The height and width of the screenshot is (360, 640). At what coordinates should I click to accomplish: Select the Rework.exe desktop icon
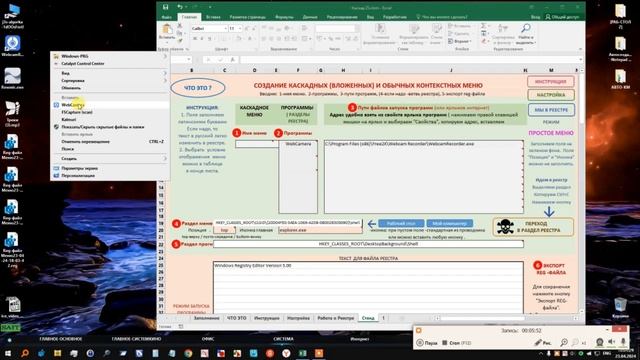click(12, 78)
